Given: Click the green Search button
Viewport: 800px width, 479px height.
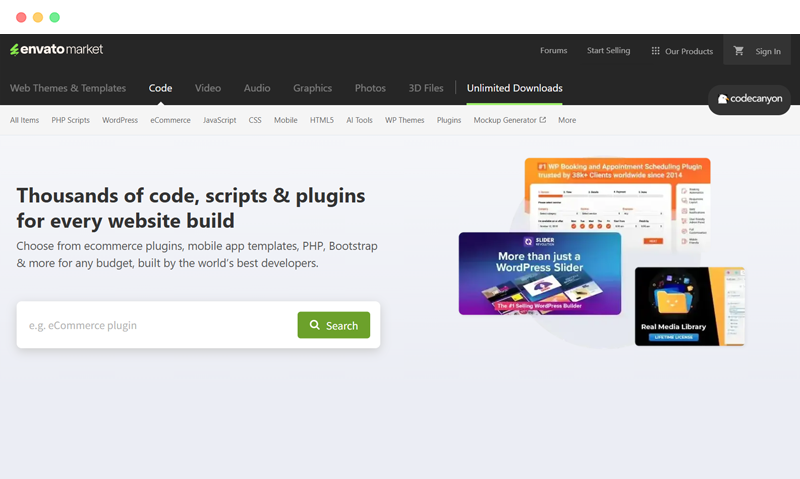Looking at the screenshot, I should 334,325.
